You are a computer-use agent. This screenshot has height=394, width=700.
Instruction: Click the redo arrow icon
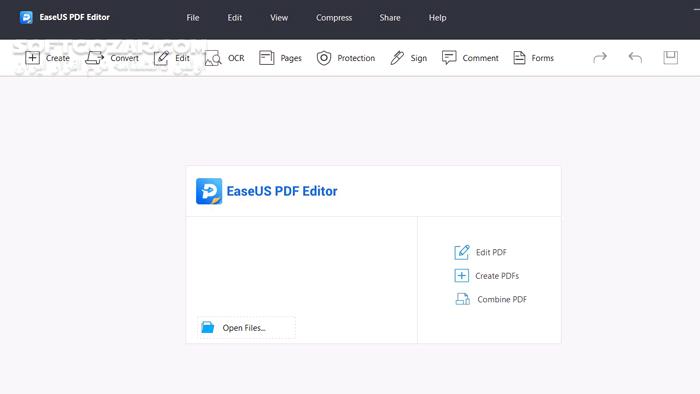pos(600,58)
